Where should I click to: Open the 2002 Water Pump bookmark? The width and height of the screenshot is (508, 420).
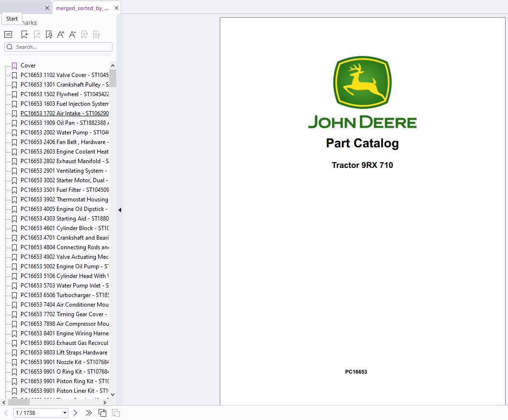coord(64,133)
